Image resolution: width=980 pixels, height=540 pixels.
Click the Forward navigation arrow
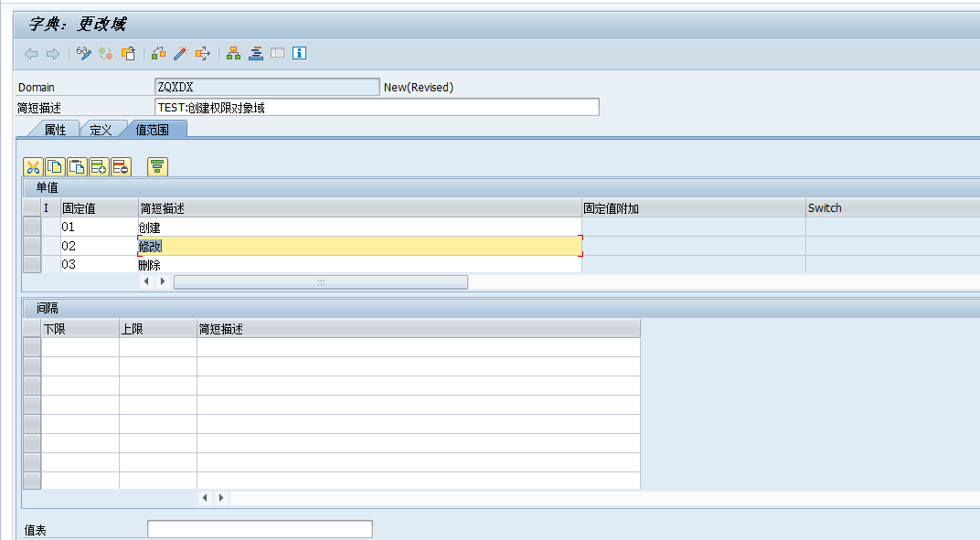53,53
